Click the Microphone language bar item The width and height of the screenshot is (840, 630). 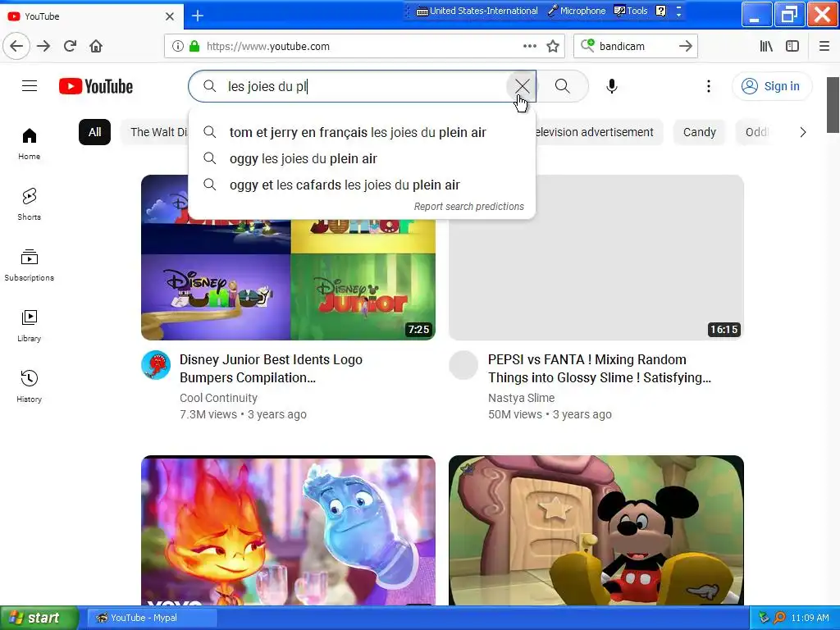[577, 11]
